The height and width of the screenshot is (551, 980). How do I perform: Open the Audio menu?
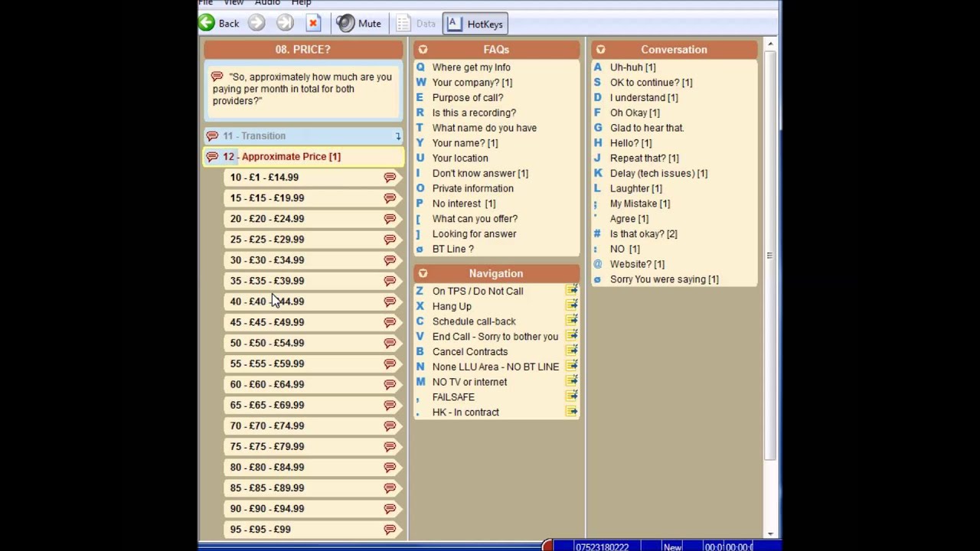click(x=267, y=3)
